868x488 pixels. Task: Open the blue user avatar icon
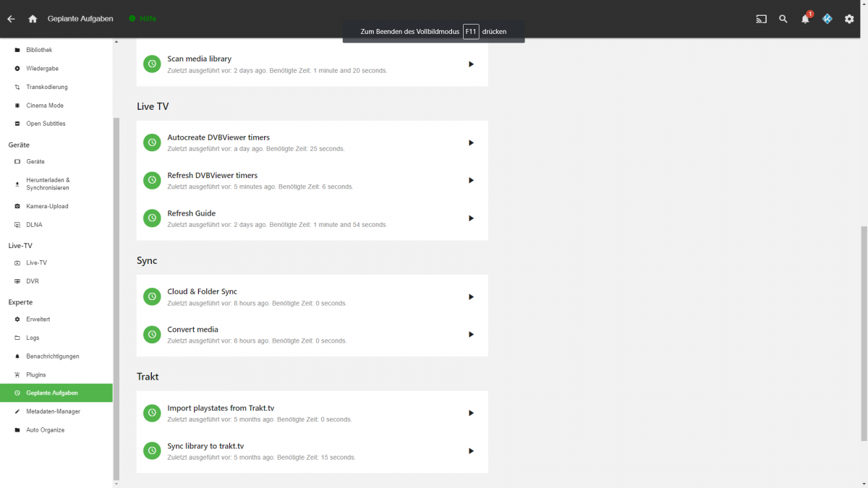tap(827, 19)
